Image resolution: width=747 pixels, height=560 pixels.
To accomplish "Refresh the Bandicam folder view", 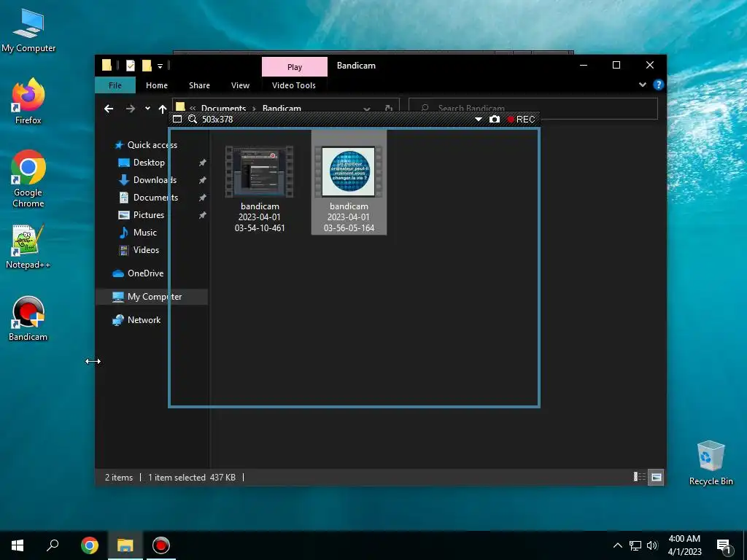I will click(389, 108).
